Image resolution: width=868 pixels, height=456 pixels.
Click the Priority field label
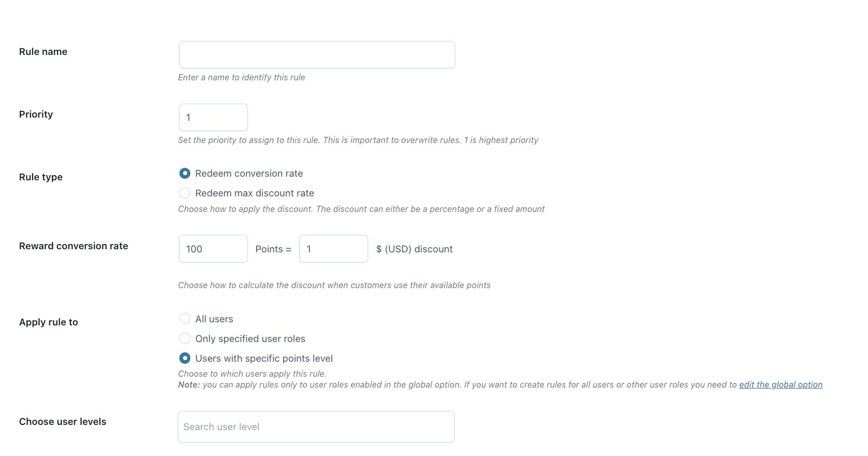coord(36,115)
